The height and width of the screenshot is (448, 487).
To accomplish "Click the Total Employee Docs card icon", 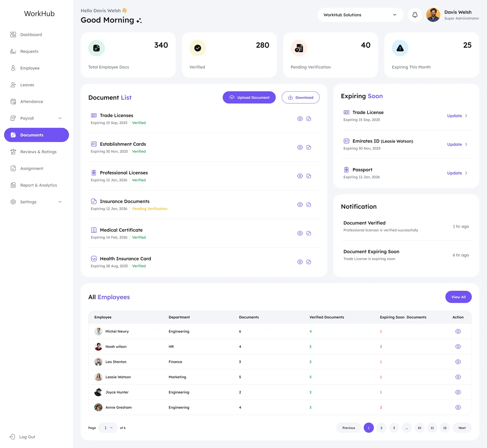I will 96,48.
